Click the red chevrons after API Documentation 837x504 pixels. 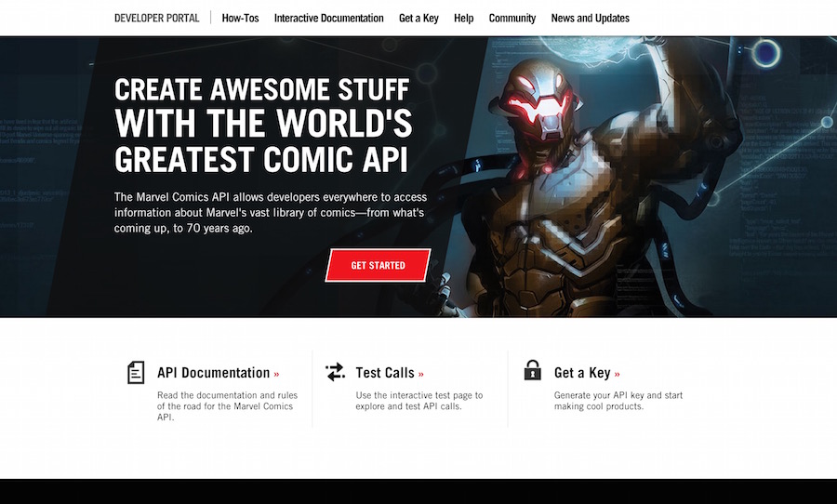(276, 374)
